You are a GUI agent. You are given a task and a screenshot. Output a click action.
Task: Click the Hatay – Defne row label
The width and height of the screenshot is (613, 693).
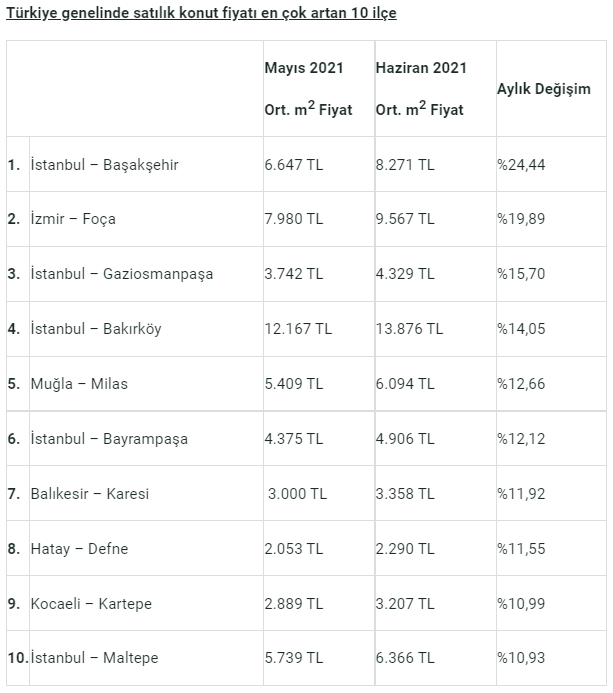80,548
